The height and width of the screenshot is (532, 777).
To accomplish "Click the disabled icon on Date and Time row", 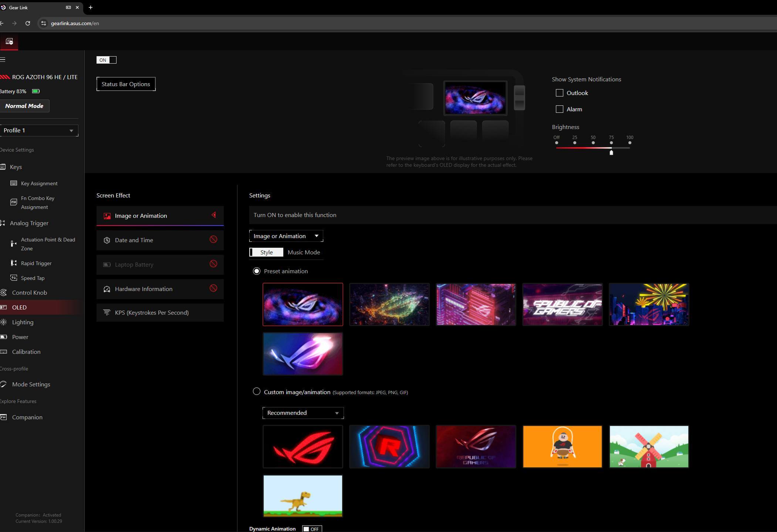I will pyautogui.click(x=213, y=240).
